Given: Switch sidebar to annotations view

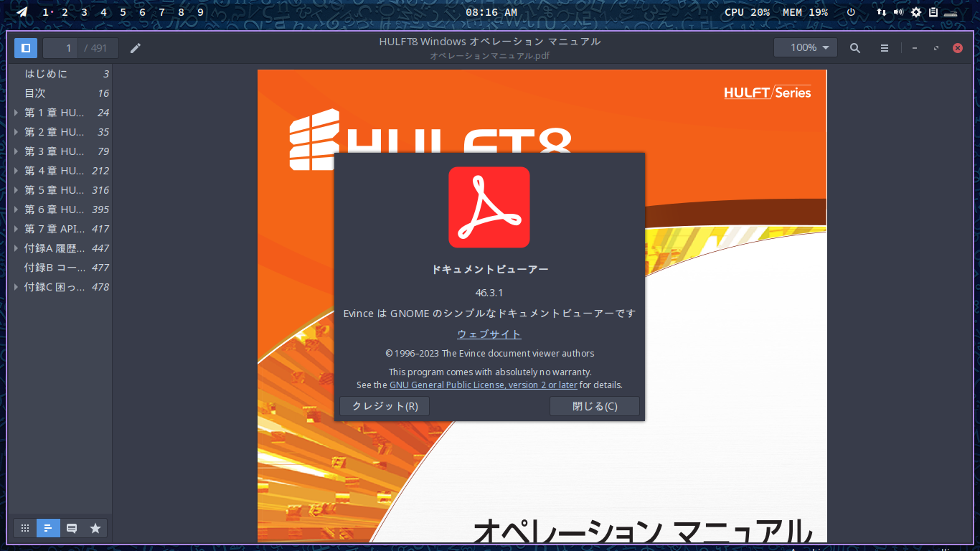Looking at the screenshot, I should tap(72, 528).
